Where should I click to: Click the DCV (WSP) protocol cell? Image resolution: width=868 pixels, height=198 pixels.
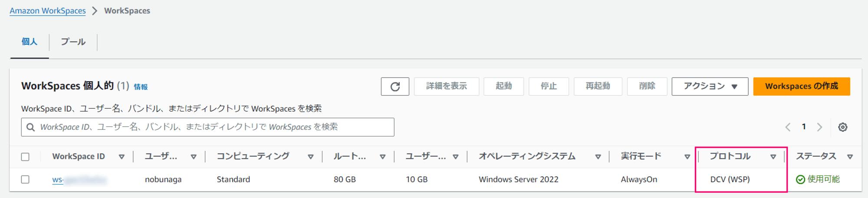[x=730, y=179]
